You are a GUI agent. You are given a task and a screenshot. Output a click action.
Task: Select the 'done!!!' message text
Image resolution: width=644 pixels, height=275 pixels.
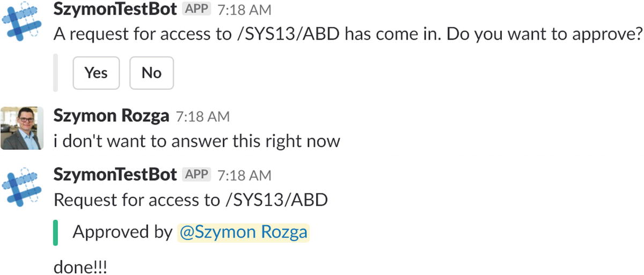[x=80, y=267]
